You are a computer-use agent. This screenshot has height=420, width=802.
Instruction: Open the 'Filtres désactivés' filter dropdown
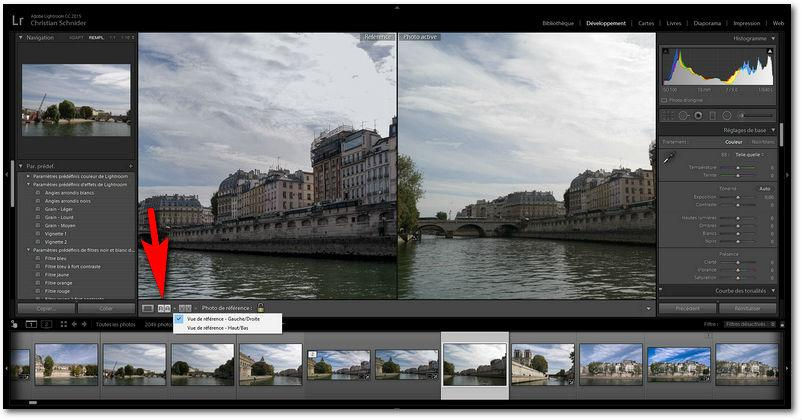coord(750,324)
